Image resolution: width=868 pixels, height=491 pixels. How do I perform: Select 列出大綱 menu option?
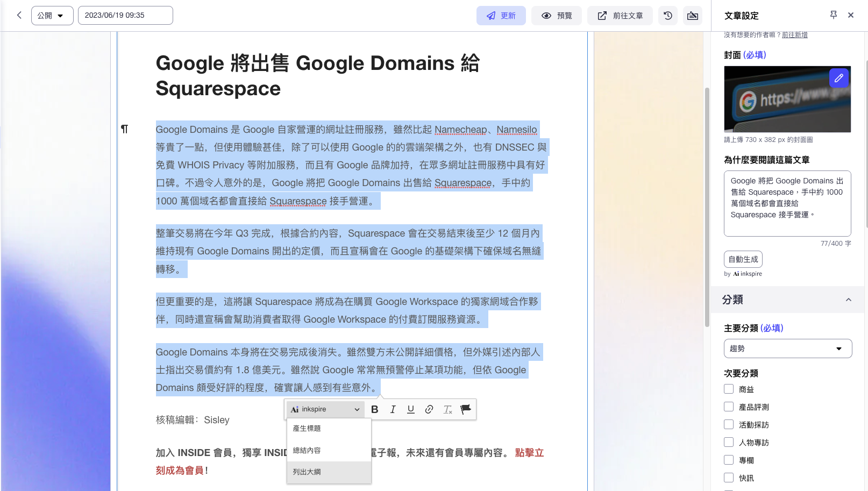click(x=329, y=472)
